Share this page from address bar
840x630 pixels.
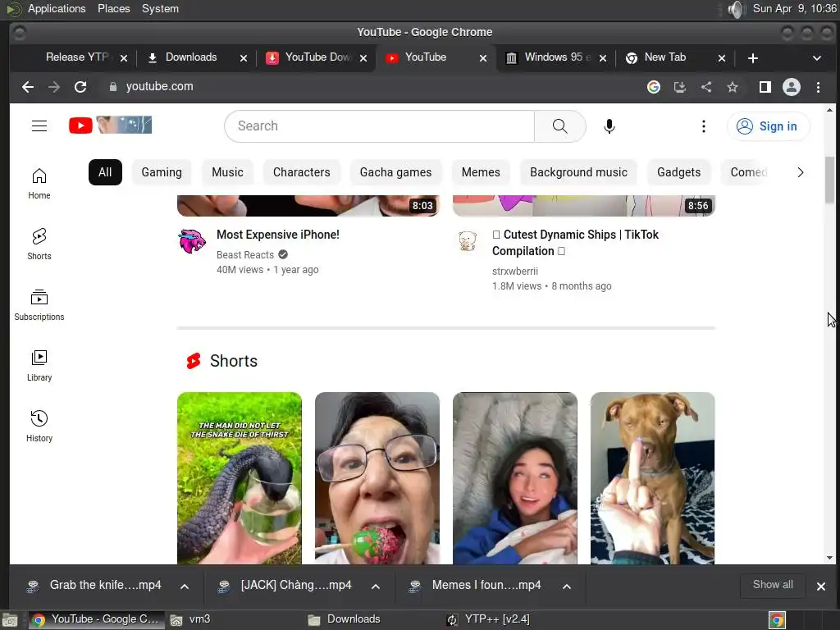tap(706, 87)
